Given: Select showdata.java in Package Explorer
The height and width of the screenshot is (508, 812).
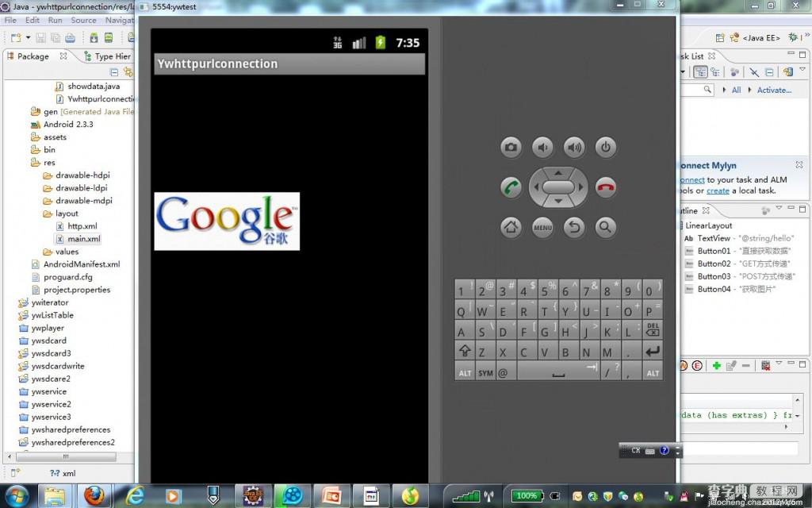Looking at the screenshot, I should coord(94,86).
